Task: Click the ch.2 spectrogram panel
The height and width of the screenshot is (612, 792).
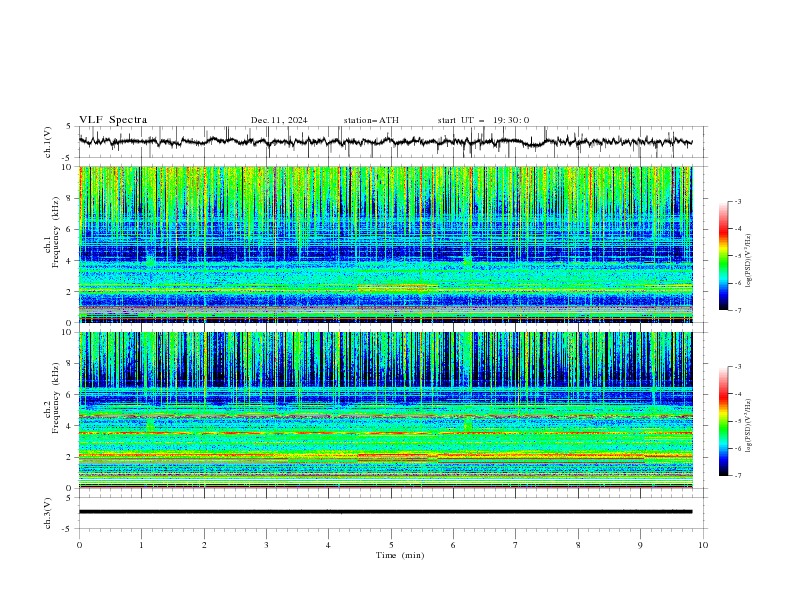Action: 386,410
